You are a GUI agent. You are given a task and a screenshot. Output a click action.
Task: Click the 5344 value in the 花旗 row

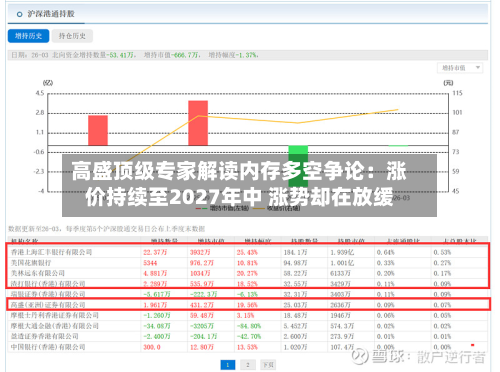[150, 263]
